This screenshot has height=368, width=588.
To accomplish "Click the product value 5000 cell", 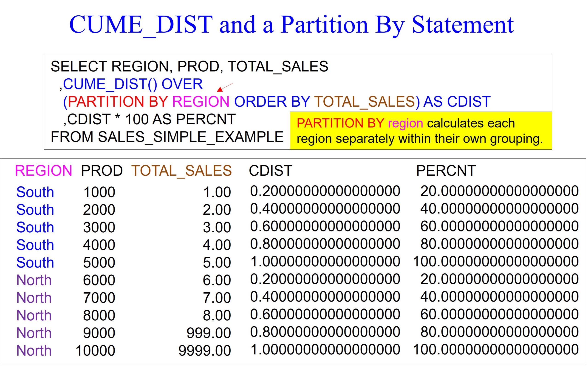I will point(99,263).
